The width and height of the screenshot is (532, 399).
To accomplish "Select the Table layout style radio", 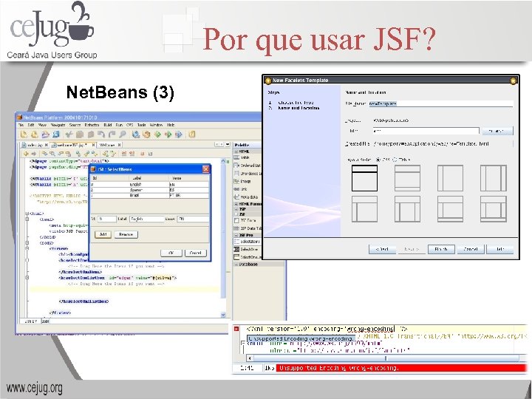I will point(395,160).
